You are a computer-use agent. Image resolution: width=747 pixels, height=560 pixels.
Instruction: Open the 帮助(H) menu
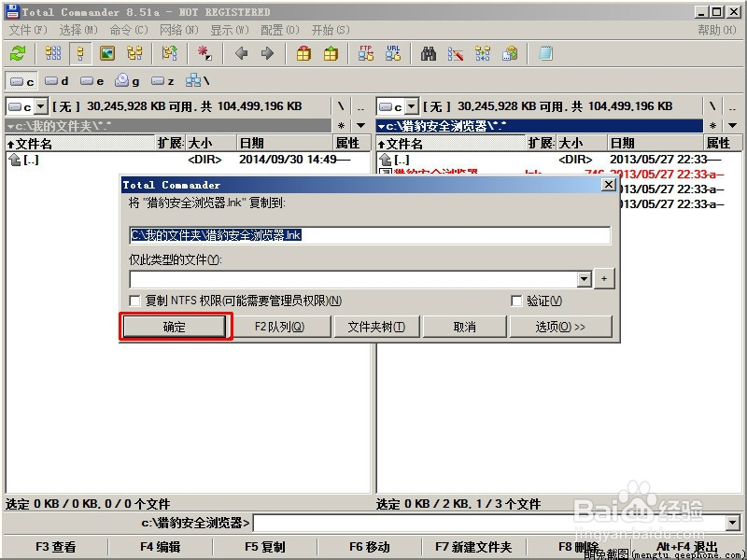tap(716, 30)
